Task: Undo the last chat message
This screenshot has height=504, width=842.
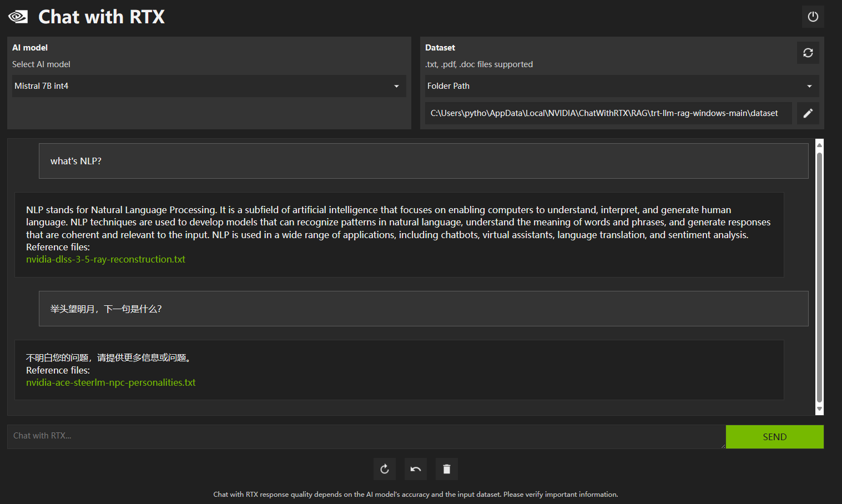Action: pyautogui.click(x=416, y=469)
